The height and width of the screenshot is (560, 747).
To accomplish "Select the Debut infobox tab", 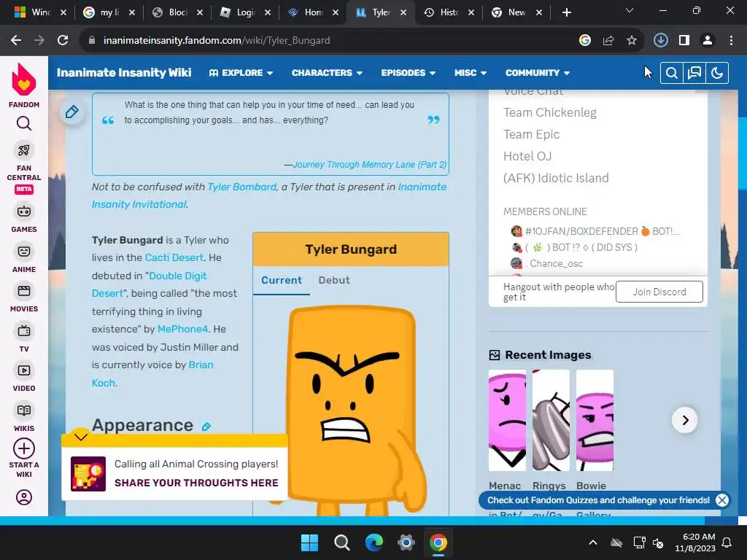I will [x=334, y=280].
